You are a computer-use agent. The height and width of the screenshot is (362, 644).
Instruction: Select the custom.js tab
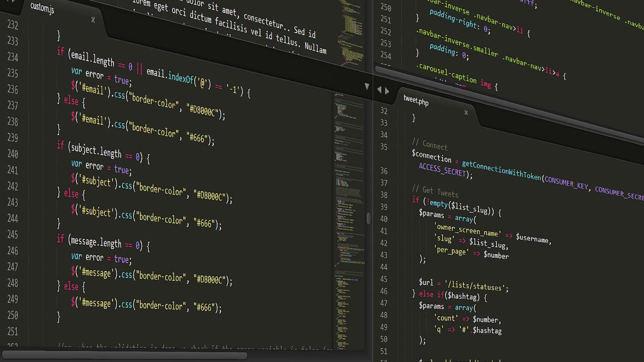tap(42, 9)
